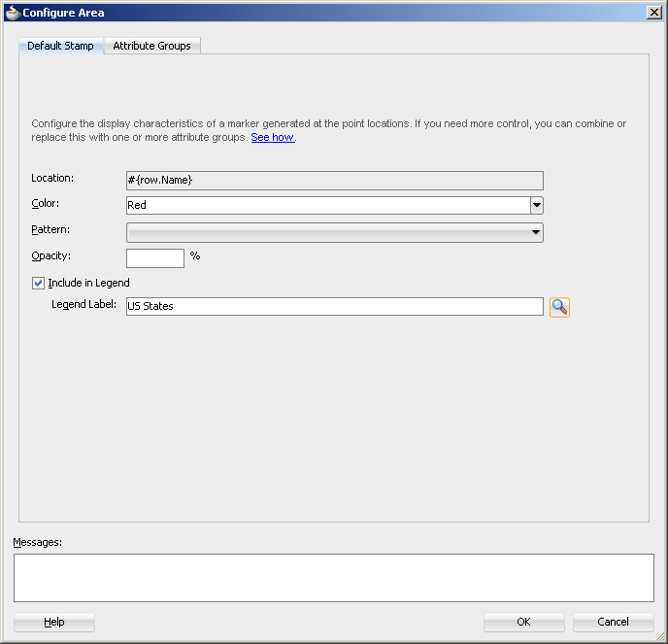The width and height of the screenshot is (668, 644).
Task: Click the magnifier icon beside Legend Label
Action: (559, 307)
